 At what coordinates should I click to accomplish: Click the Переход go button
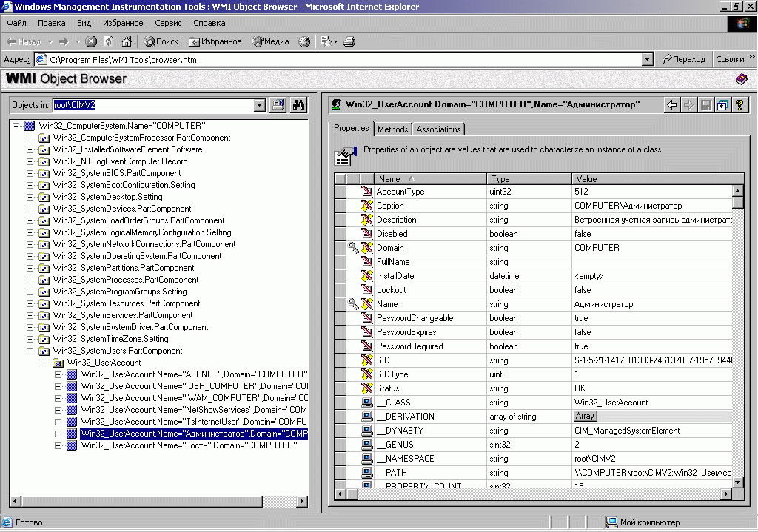684,59
